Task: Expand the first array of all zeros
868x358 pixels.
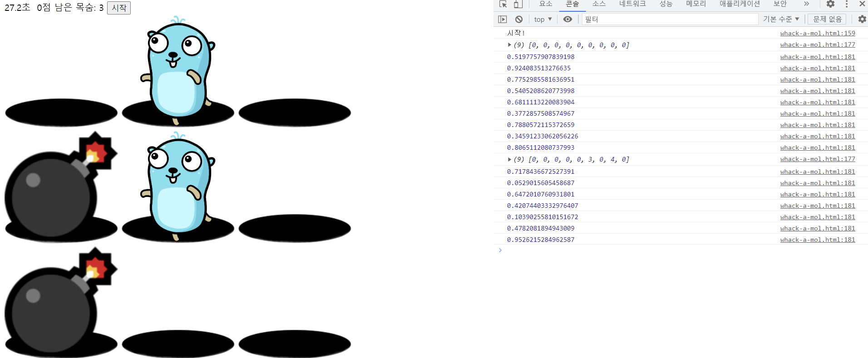Action: pyautogui.click(x=509, y=45)
